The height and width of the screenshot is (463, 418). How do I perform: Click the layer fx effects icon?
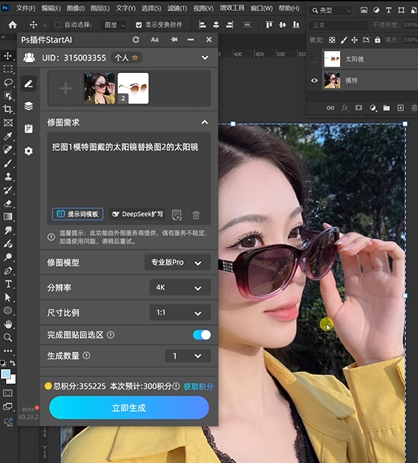345,108
